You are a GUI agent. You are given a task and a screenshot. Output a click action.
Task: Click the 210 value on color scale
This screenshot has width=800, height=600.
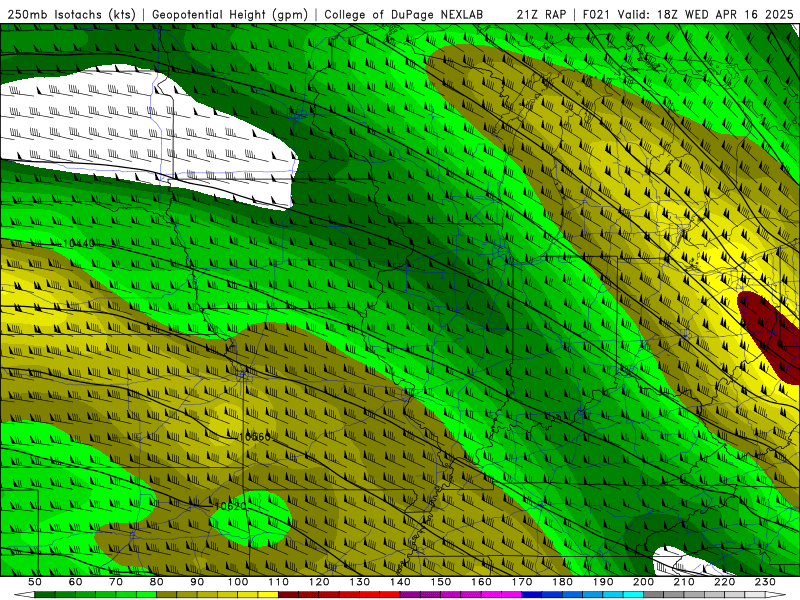tap(684, 582)
